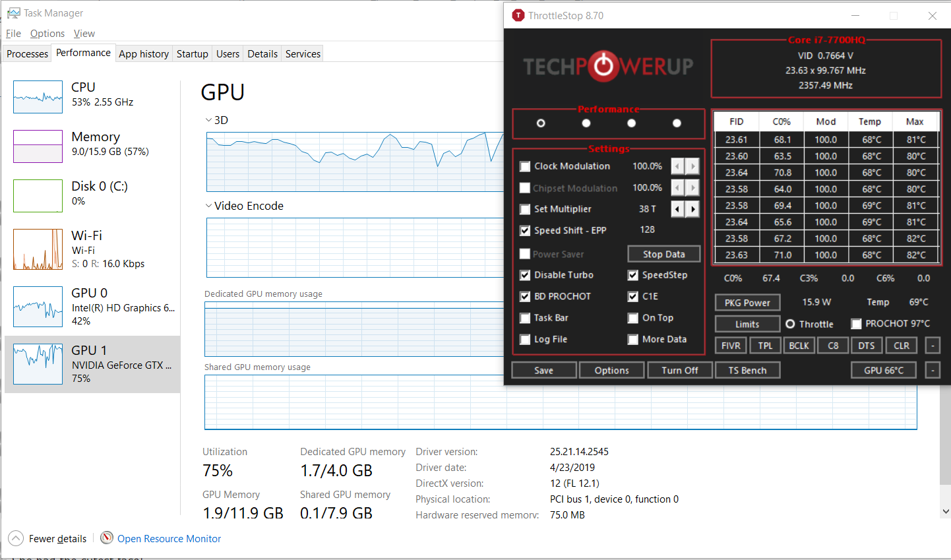This screenshot has width=951, height=560.
Task: Launch TS Bench
Action: coord(748,371)
